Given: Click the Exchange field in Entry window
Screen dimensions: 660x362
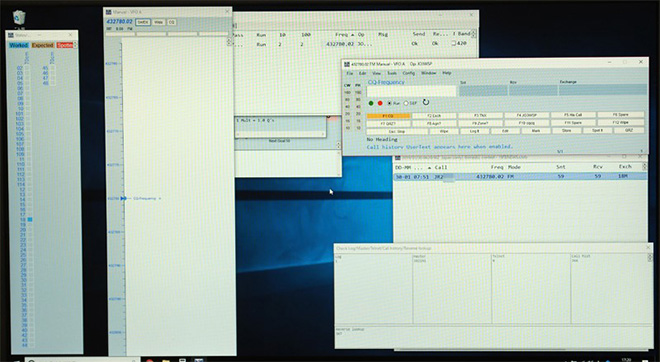Looking at the screenshot, I should (x=603, y=90).
